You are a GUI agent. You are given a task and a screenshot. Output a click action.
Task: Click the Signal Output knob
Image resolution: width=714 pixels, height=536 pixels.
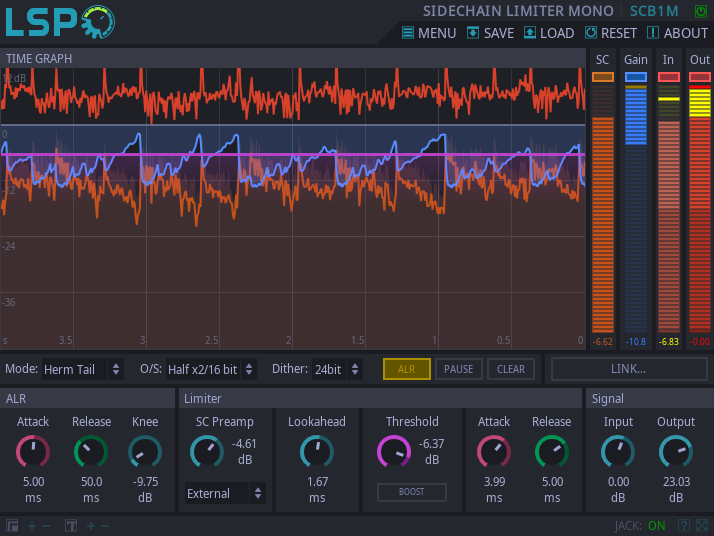pos(676,452)
